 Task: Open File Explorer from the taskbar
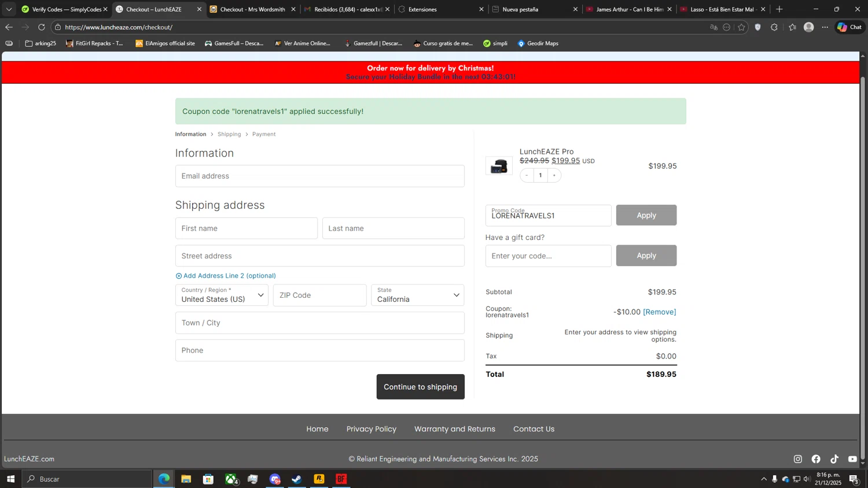(x=186, y=479)
